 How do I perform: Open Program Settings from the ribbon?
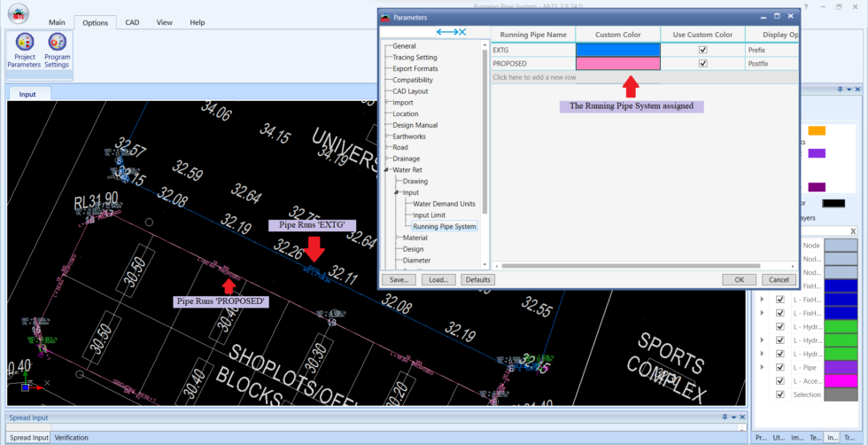tap(57, 50)
